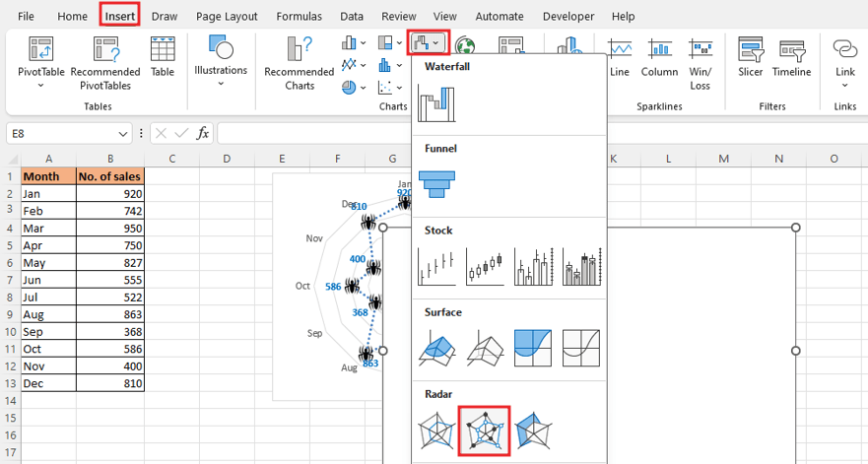Image resolution: width=868 pixels, height=464 pixels.
Task: Switch to the View tab
Action: tap(444, 16)
